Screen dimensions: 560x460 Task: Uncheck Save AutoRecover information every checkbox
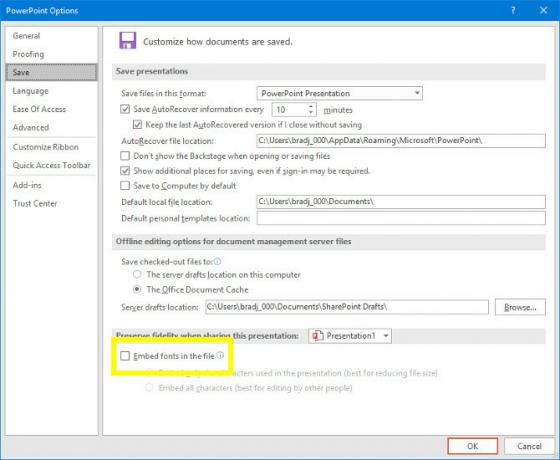click(125, 109)
